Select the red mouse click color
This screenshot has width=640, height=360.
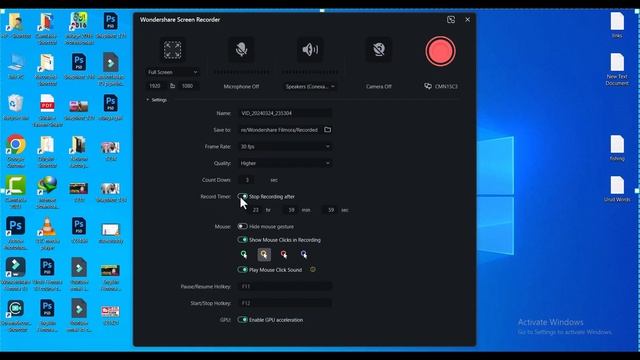284,255
